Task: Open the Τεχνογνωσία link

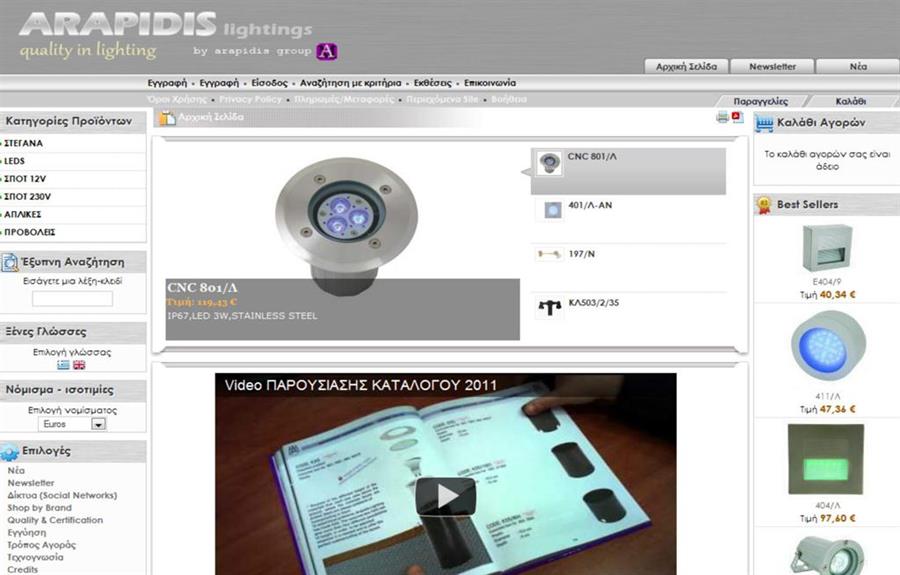Action: tap(36, 557)
